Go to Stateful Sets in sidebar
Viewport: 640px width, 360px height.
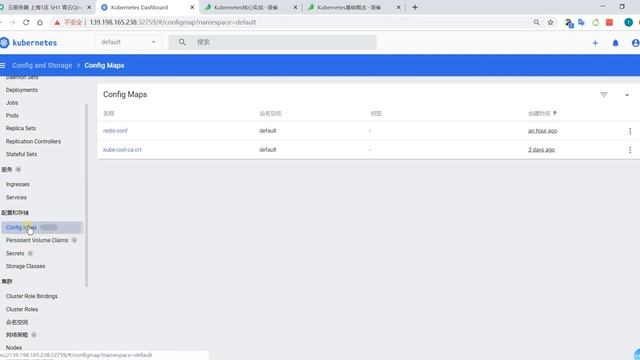pyautogui.click(x=21, y=154)
